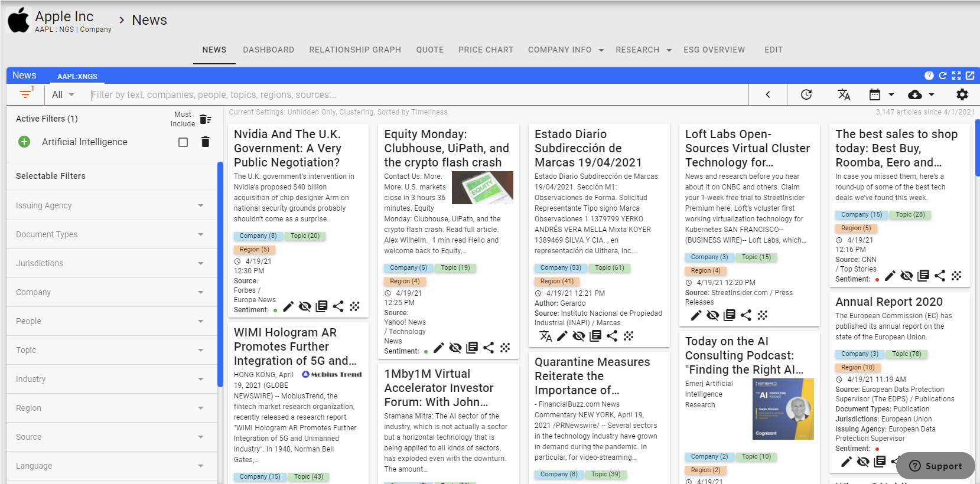
Task: Delete the Artificial Intelligence filter
Action: (205, 142)
